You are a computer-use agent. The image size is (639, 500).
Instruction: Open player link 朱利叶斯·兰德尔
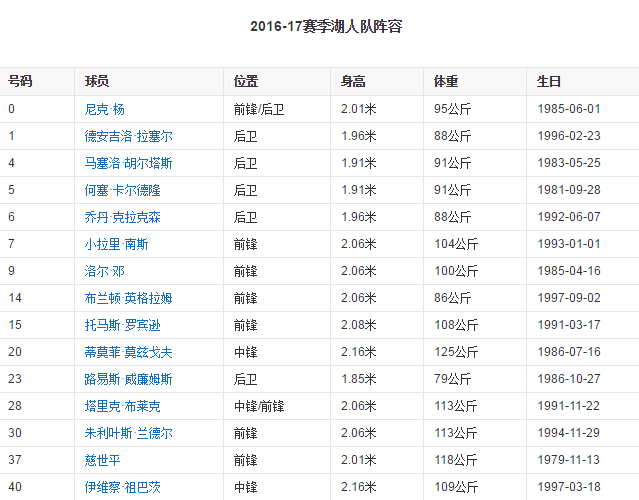(128, 433)
